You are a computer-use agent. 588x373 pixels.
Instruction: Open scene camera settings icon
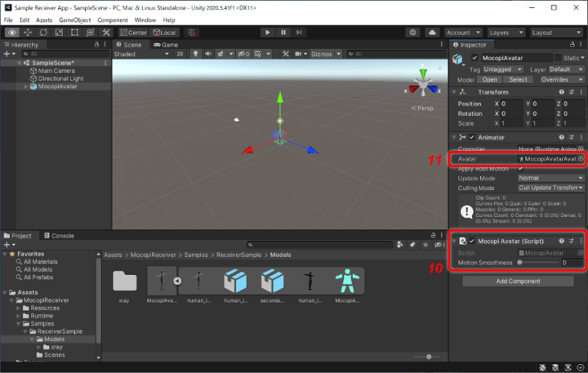pyautogui.click(x=299, y=54)
